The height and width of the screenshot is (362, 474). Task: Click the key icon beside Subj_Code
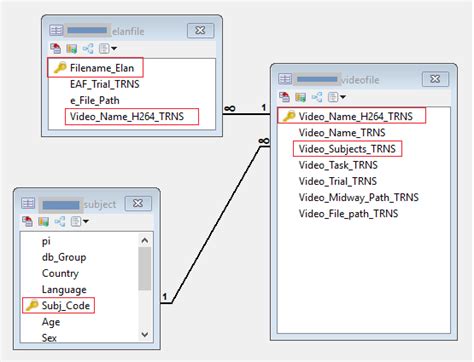pos(32,305)
